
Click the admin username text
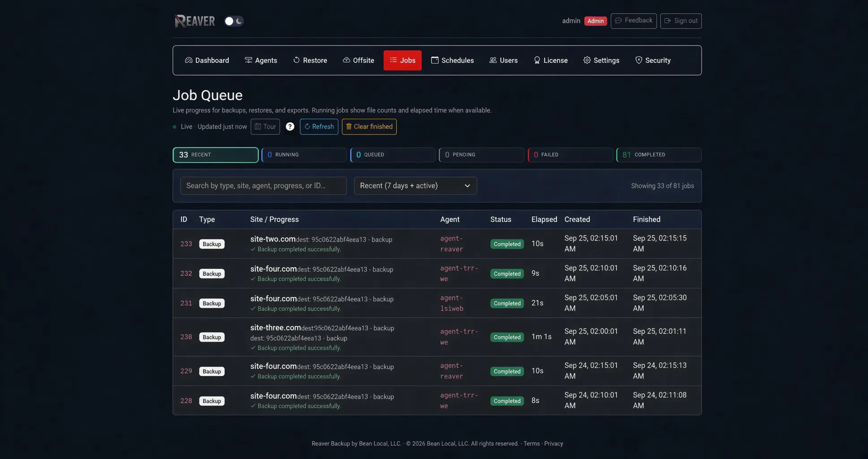[x=571, y=21]
